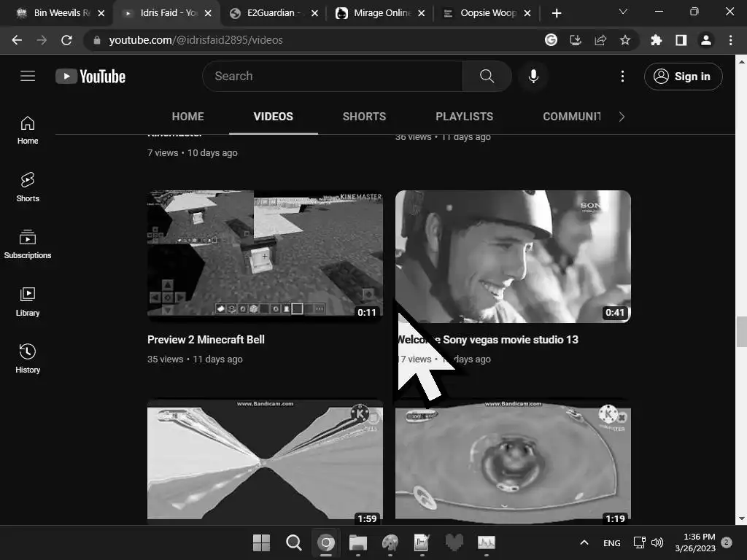
Task: Bookmark this page with the star
Action: (x=625, y=40)
